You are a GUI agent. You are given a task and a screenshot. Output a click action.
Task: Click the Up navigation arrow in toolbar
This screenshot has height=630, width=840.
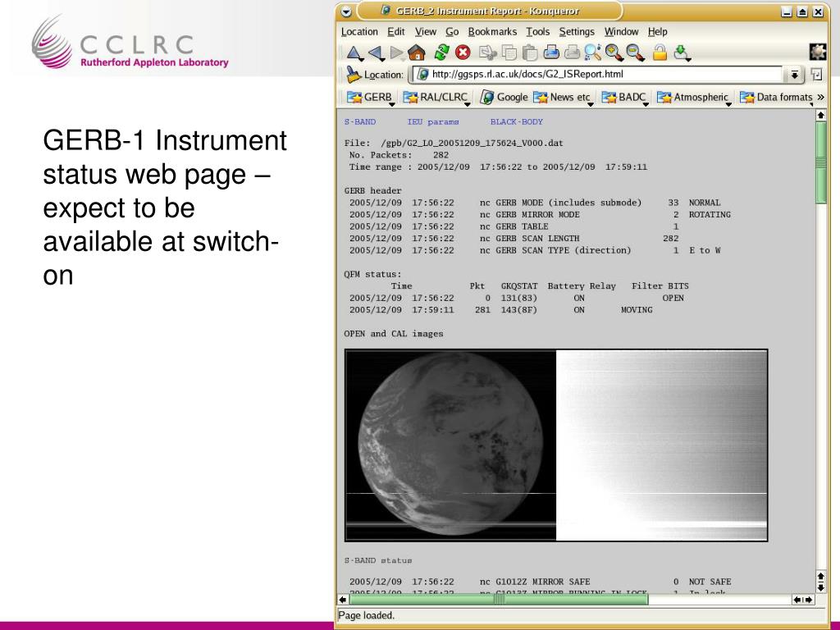(354, 53)
